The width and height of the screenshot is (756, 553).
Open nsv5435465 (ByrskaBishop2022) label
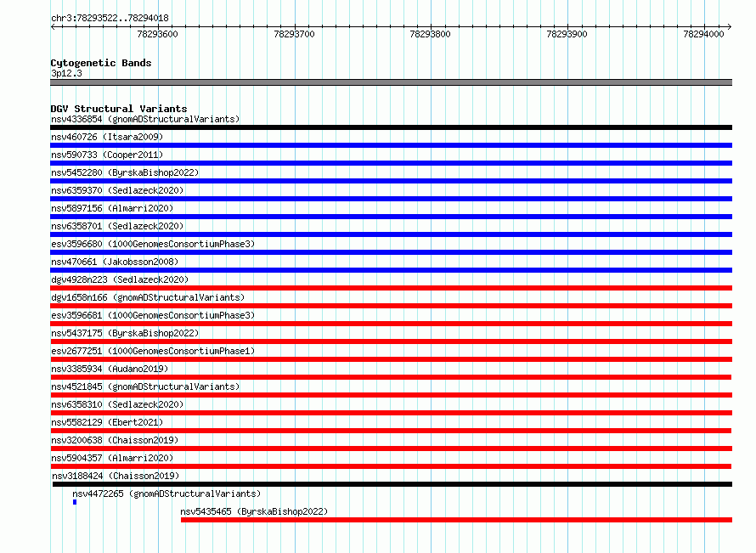(254, 511)
